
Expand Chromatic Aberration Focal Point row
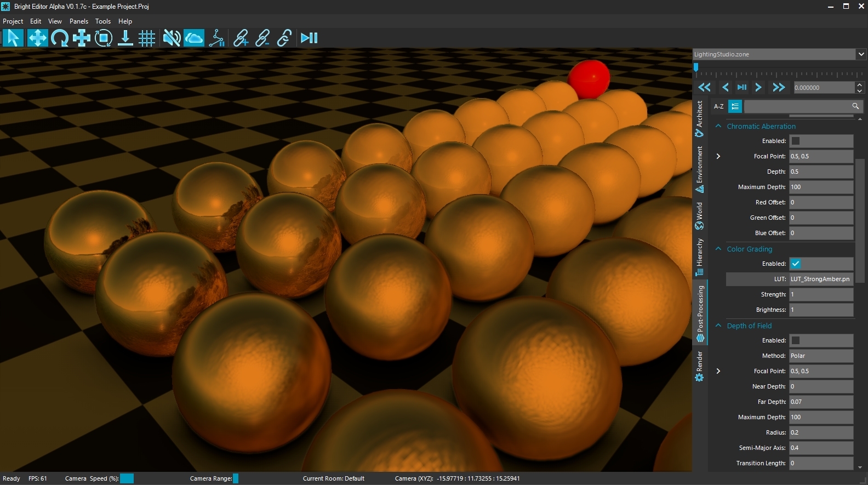pyautogui.click(x=718, y=156)
